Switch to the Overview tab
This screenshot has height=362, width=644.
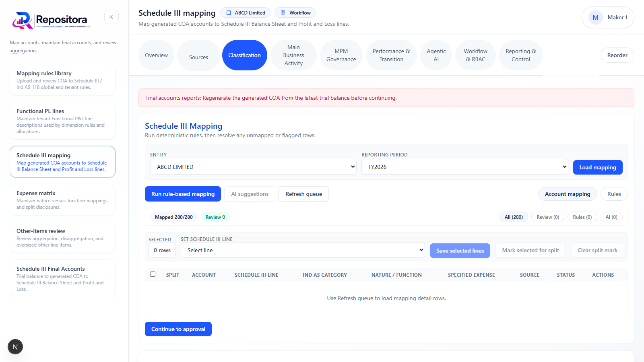[x=156, y=55]
